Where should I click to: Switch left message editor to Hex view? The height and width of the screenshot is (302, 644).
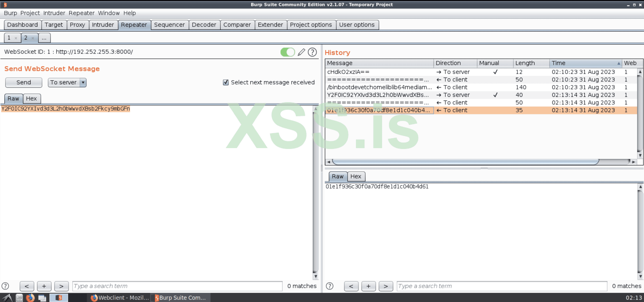pos(32,98)
